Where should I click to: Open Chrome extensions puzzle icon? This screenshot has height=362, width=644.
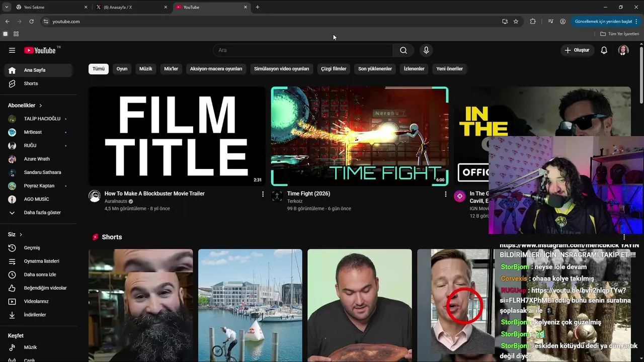533,22
